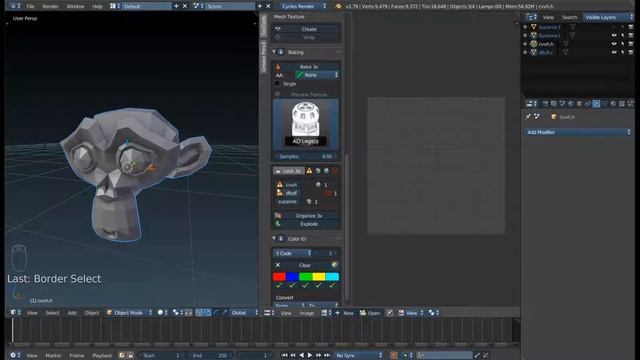The width and height of the screenshot is (640, 360).
Task: Open the 3D viewport Add menu
Action: [72, 313]
